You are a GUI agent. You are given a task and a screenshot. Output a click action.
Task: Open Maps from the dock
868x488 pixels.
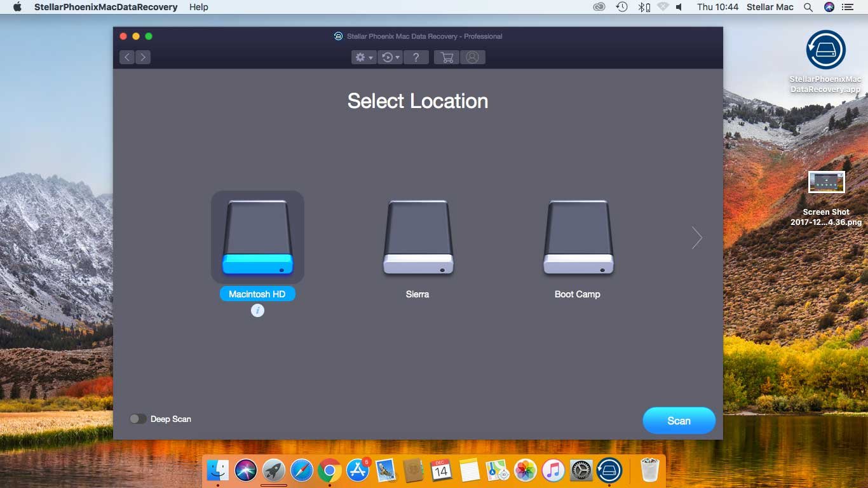tap(498, 470)
